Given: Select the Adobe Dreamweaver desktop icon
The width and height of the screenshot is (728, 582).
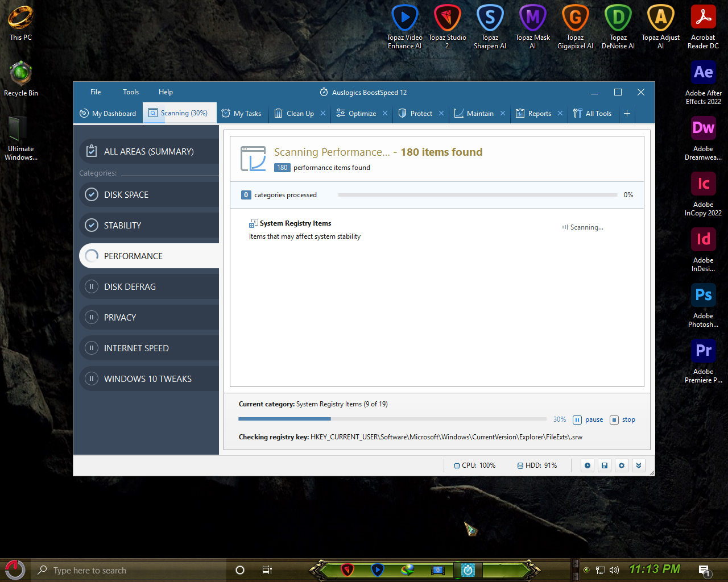Looking at the screenshot, I should click(x=703, y=138).
